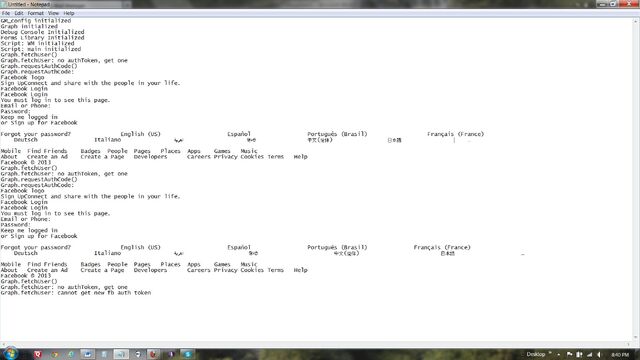This screenshot has width=640, height=360.
Task: Open the blue Skype icon on the taskbar
Action: [x=188, y=354]
